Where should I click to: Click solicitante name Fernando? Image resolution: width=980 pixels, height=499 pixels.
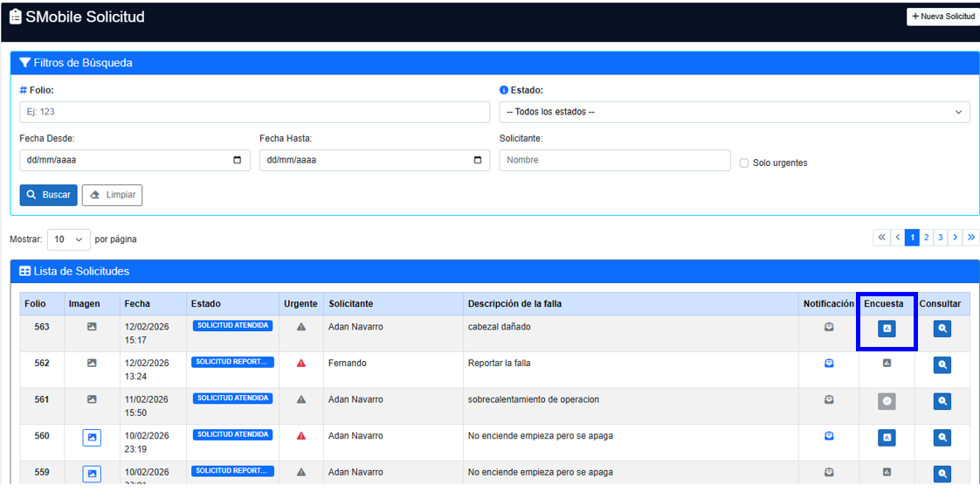pyautogui.click(x=347, y=363)
